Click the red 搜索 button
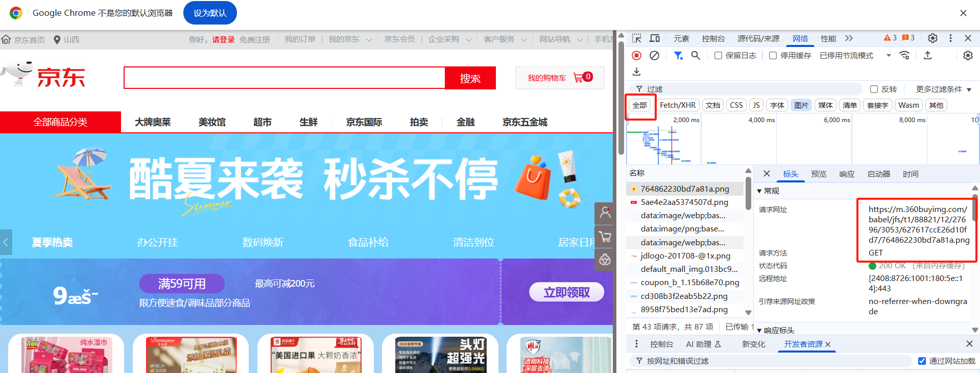The image size is (980, 373). click(x=470, y=78)
